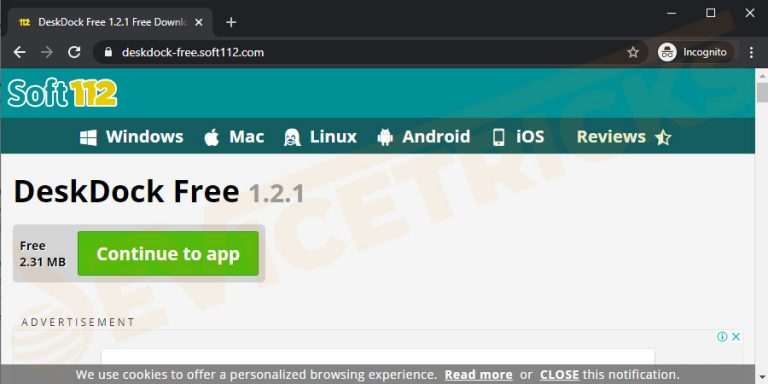
Task: Open the Incognito profile indicator
Action: coord(696,52)
